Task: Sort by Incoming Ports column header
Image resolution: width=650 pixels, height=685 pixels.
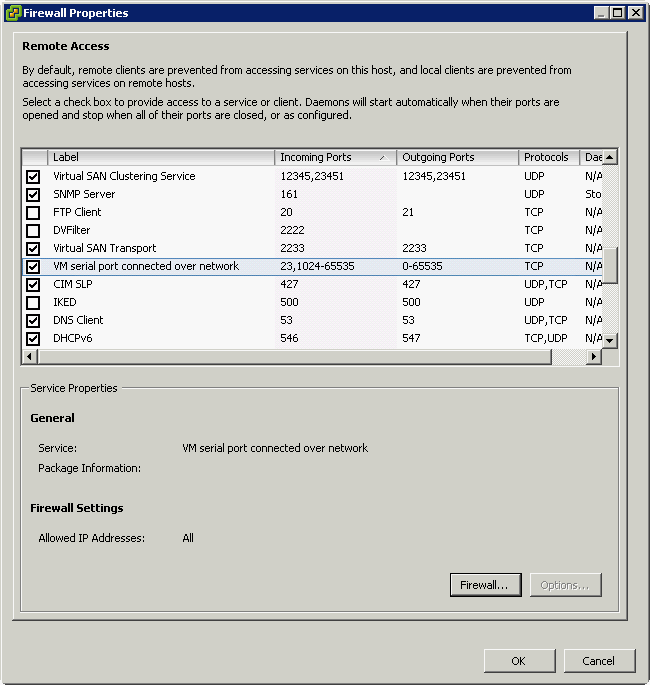Action: point(335,157)
